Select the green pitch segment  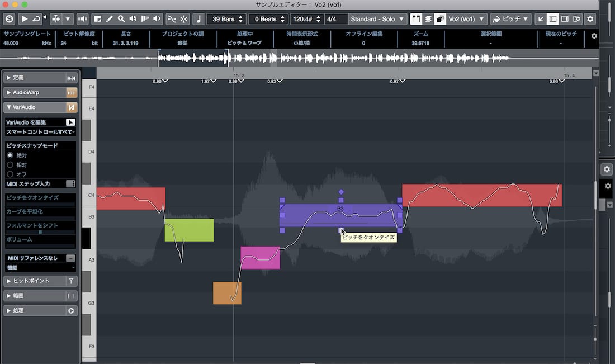click(189, 230)
